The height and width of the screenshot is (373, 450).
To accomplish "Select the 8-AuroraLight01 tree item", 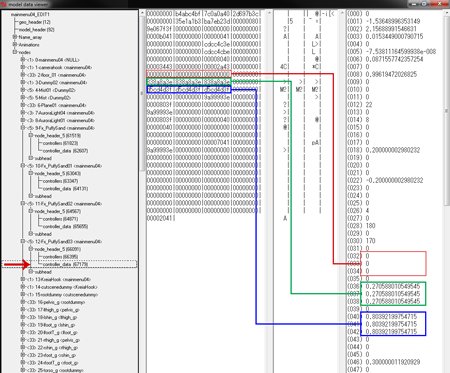I will (x=61, y=120).
